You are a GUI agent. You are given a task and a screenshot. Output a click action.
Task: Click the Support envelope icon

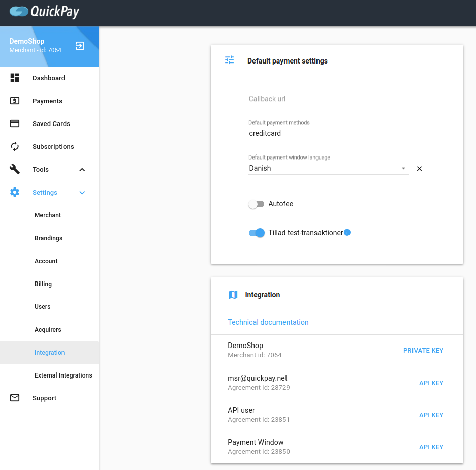15,398
